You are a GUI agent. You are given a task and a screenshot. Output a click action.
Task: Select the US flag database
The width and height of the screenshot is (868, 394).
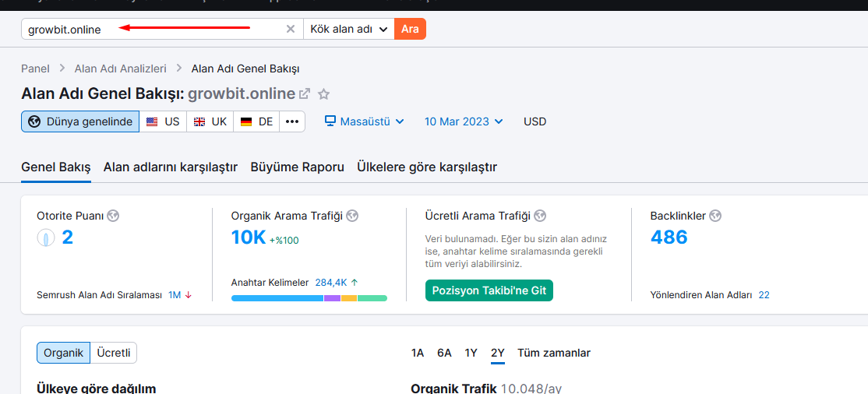click(x=163, y=121)
